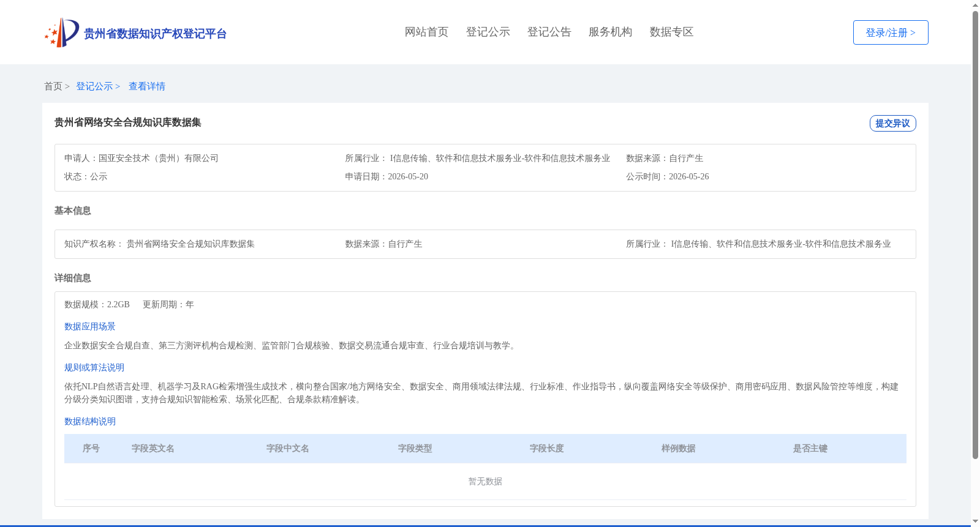980x527 pixels.
Task: Click the 字段中文名 column header
Action: coord(288,449)
